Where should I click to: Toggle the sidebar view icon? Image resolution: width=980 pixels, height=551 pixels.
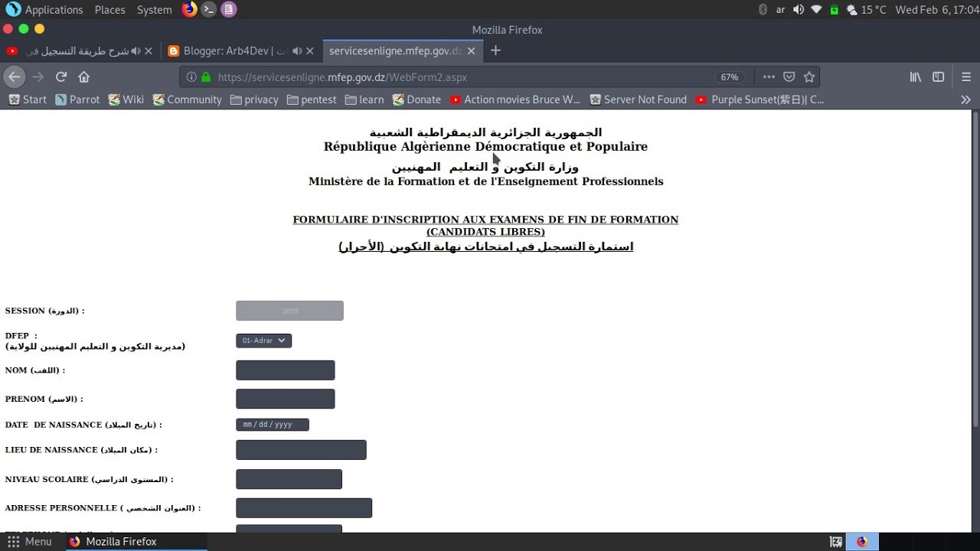(x=938, y=77)
